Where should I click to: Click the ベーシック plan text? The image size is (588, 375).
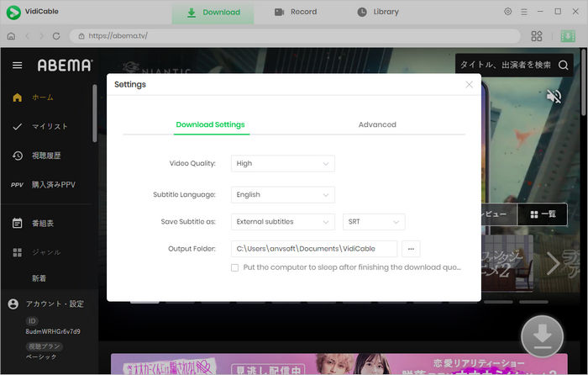(41, 357)
